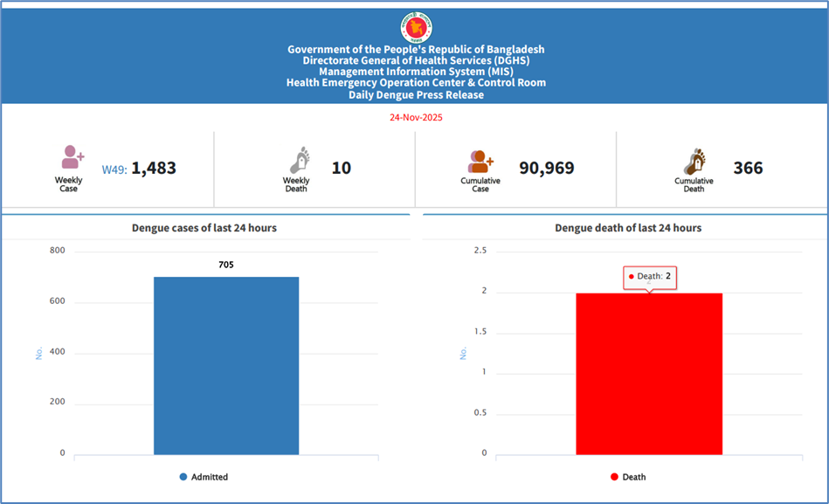Click the W49 week label
This screenshot has width=829, height=504.
pos(114,169)
